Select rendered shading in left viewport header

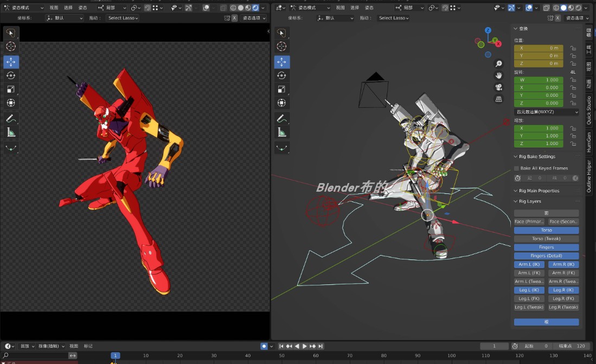[256, 8]
